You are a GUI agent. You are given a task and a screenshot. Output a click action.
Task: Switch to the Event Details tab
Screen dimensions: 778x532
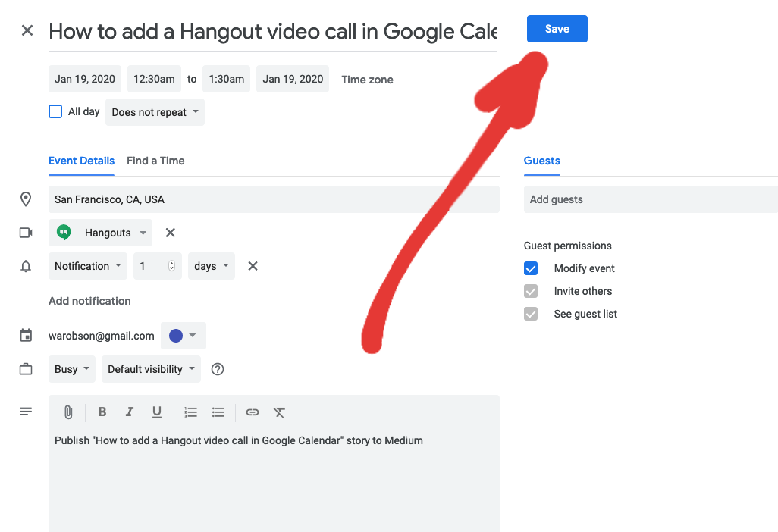pyautogui.click(x=81, y=161)
